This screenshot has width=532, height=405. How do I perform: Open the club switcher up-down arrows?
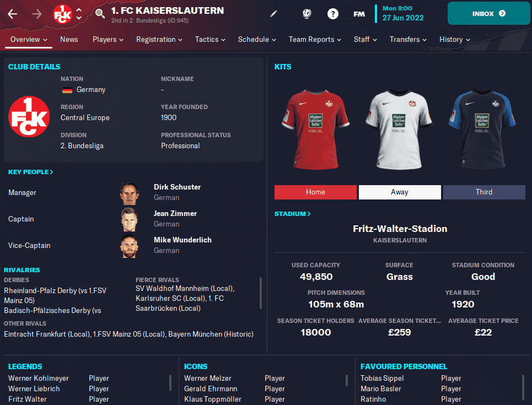coord(79,14)
